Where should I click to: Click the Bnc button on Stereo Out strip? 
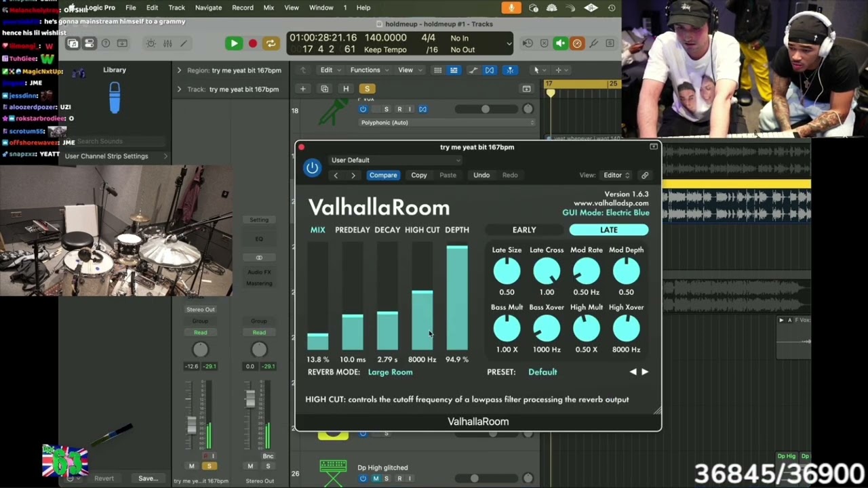click(268, 456)
